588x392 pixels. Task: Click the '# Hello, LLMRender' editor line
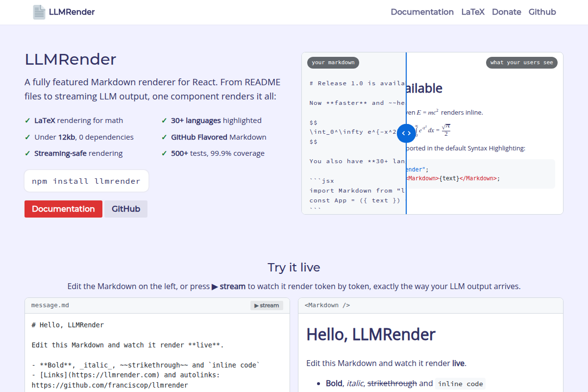68,325
